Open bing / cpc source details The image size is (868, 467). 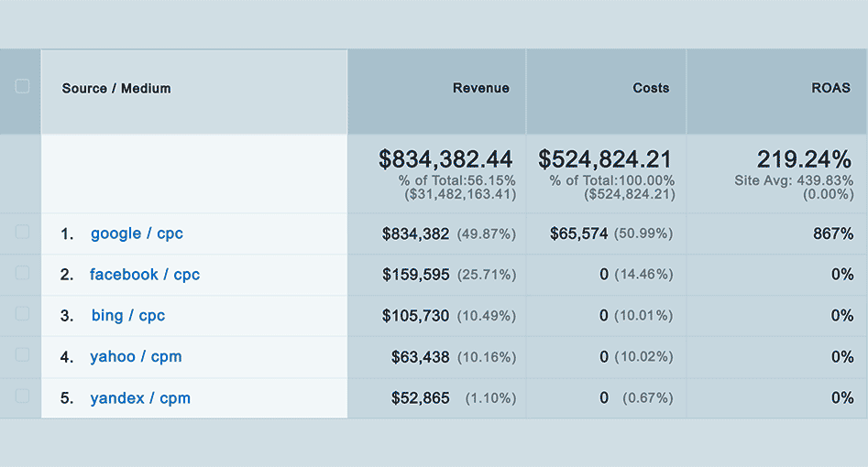128,316
